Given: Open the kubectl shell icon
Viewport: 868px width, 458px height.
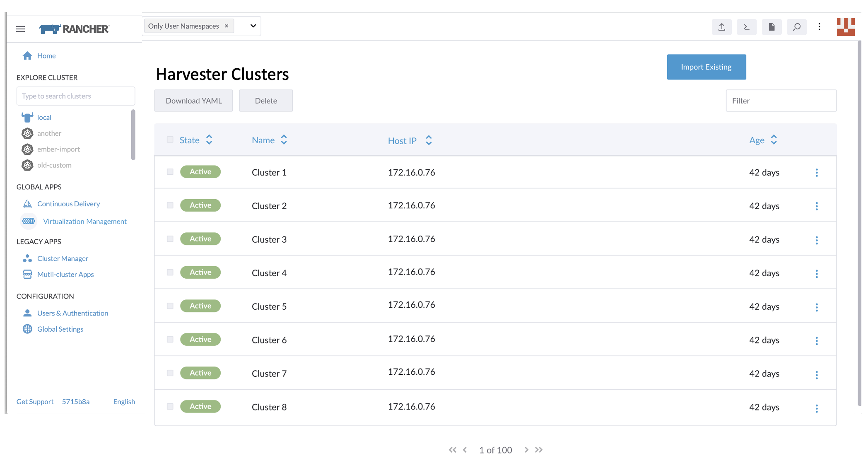Looking at the screenshot, I should click(747, 27).
